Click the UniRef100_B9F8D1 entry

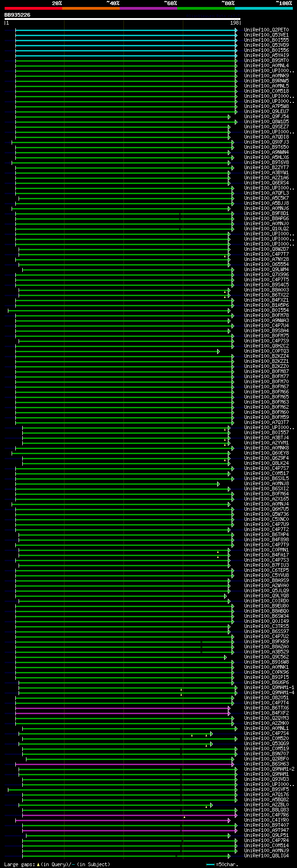pos(266,213)
